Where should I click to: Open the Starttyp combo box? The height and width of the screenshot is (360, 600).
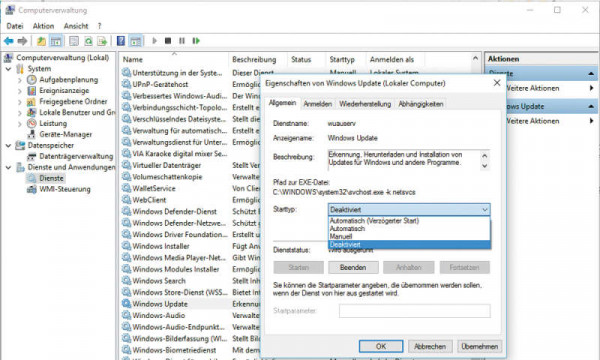pyautogui.click(x=409, y=209)
